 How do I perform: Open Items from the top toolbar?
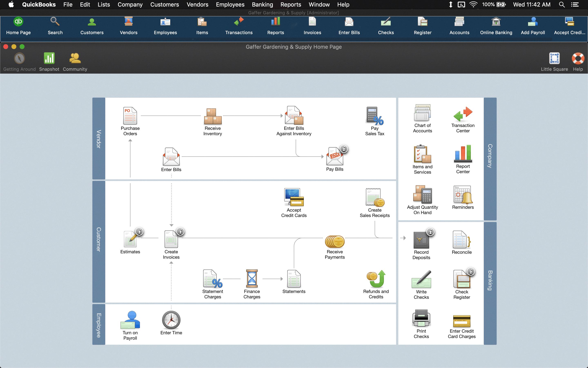202,26
